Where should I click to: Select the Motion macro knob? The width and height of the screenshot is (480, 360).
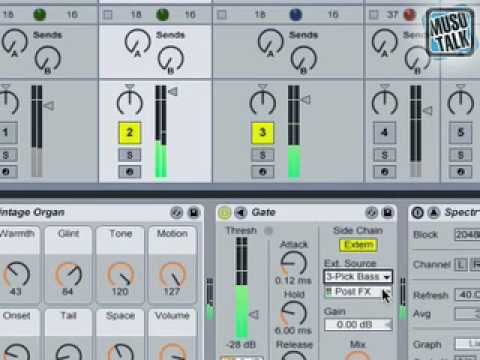[x=173, y=275]
